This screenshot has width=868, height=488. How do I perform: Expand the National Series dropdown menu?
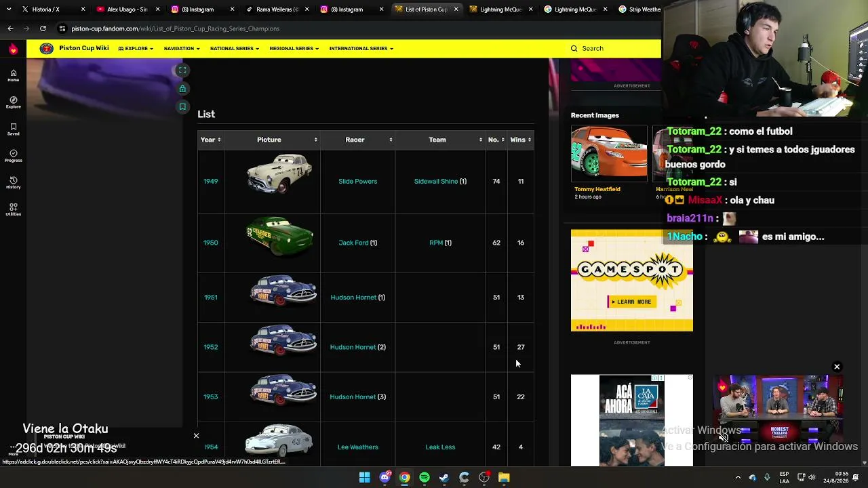point(235,48)
